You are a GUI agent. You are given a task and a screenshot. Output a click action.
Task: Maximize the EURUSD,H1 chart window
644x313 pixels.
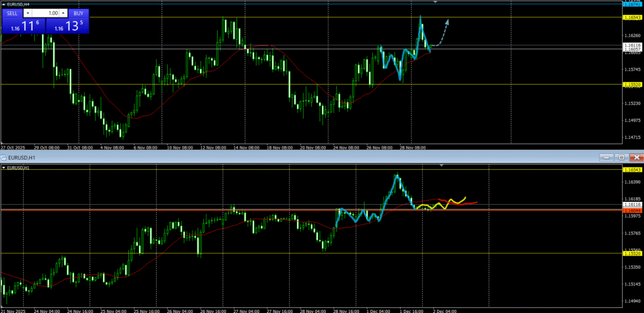(x=621, y=157)
